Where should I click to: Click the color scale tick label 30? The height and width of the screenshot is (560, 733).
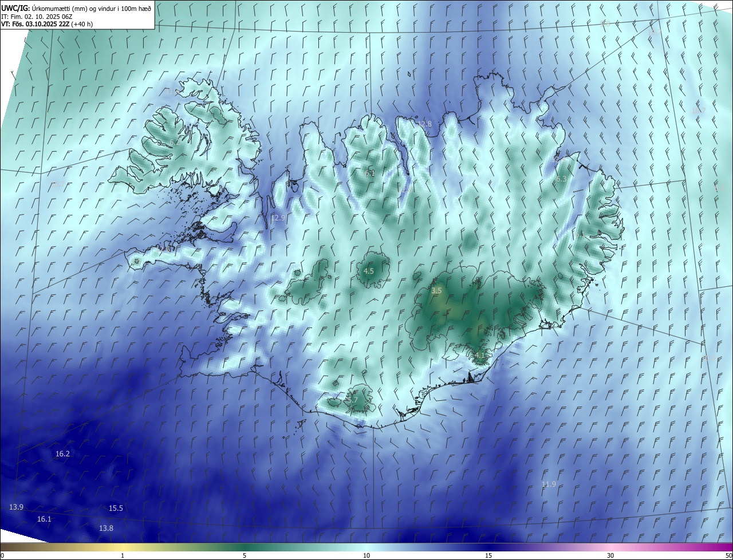[610, 555]
